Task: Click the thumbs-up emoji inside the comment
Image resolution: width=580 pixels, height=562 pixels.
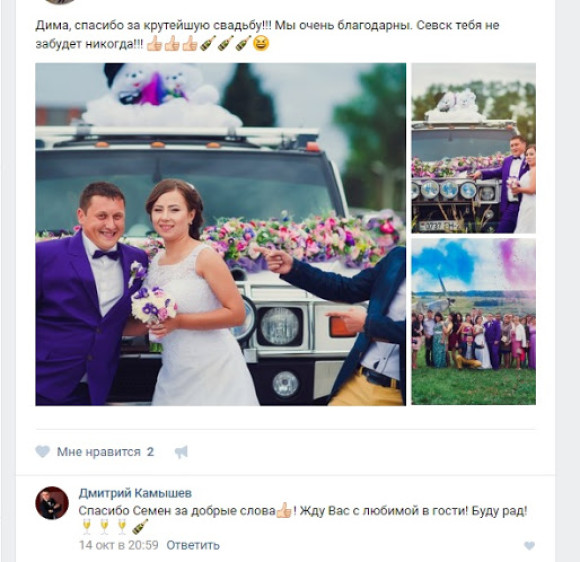Action: 284,510
